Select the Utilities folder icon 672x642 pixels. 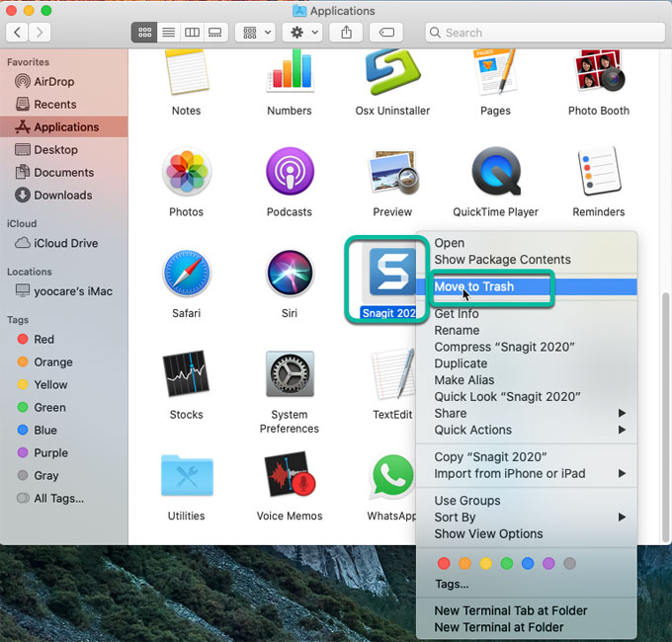coord(187,475)
